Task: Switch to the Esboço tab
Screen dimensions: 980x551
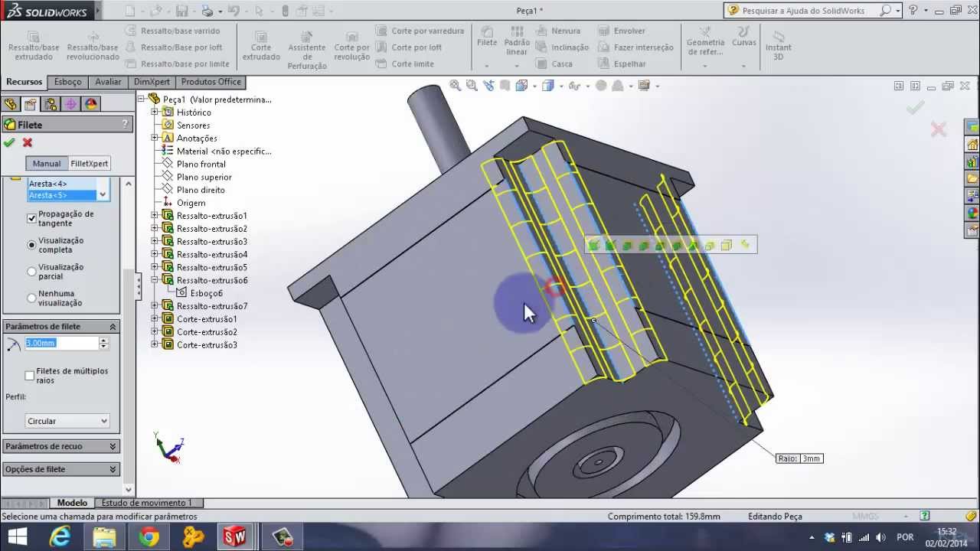Action: (x=67, y=82)
